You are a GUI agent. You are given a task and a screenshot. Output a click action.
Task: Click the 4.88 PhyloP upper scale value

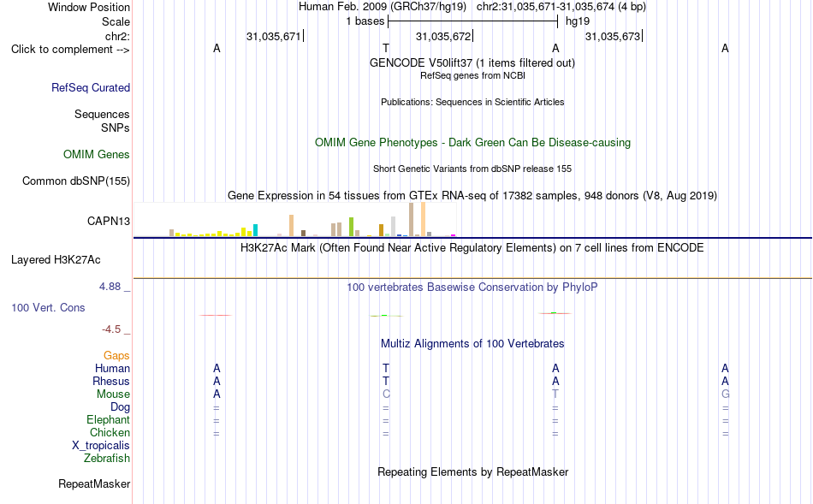pos(110,286)
